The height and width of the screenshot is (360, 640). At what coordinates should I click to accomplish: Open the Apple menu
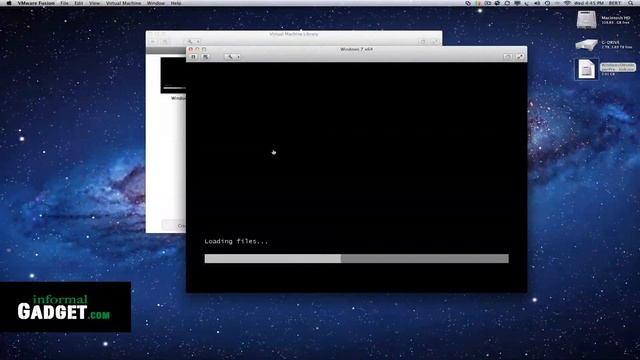point(9,3)
